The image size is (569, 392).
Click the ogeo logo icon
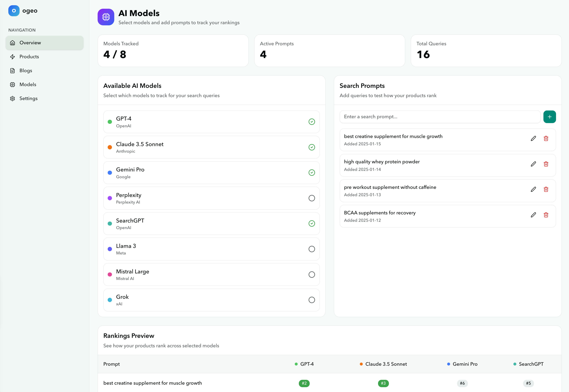(x=14, y=11)
